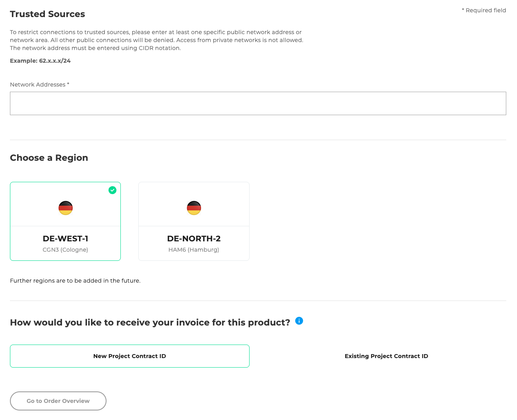The image size is (517, 420).
Task: Click the blue info circle beside the invoice question
Action: coord(299,321)
